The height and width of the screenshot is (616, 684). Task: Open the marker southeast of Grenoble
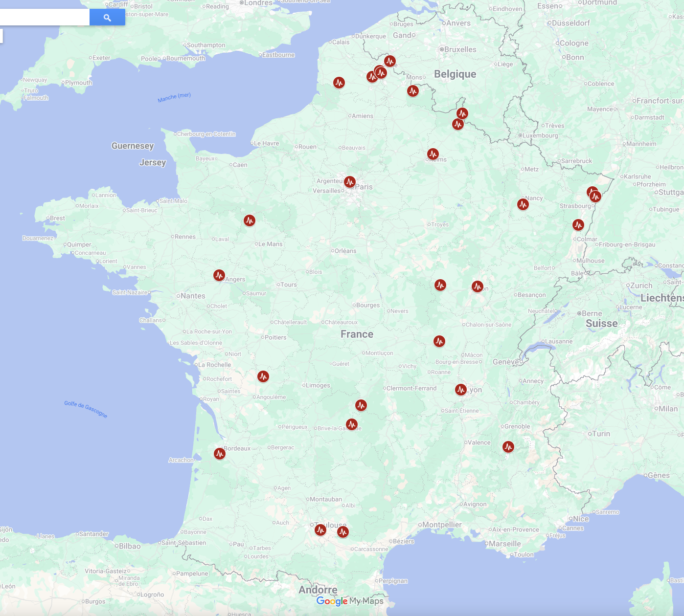pyautogui.click(x=508, y=447)
